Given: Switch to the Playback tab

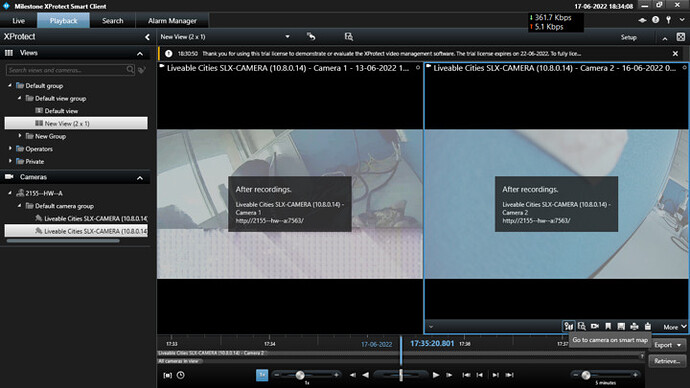Looking at the screenshot, I should pos(63,21).
